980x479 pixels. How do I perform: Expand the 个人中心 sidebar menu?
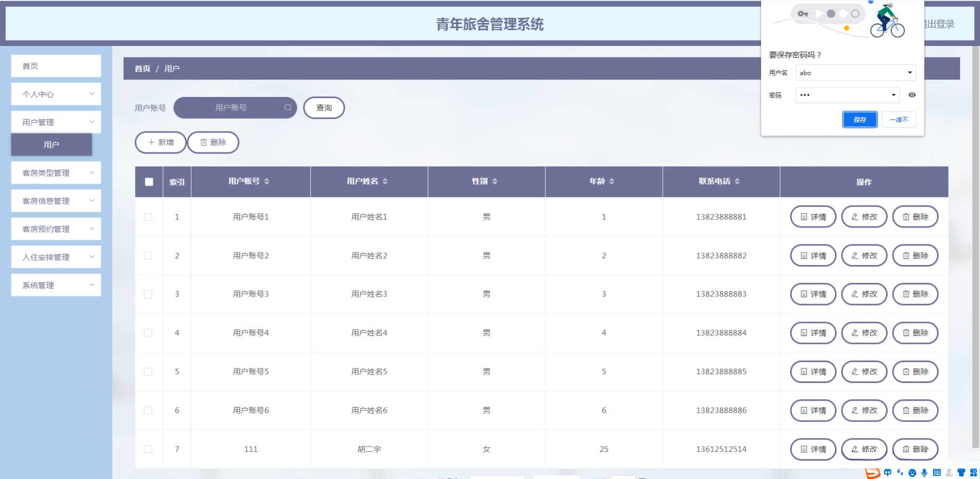[x=56, y=94]
